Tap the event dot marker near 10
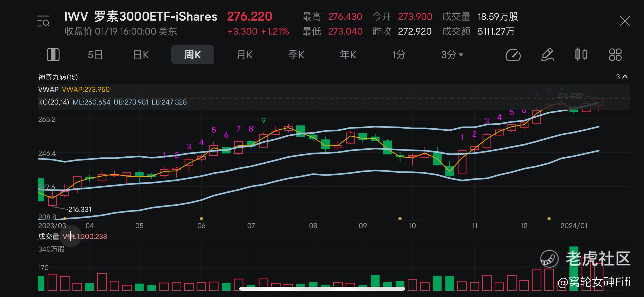Image resolution: width=644 pixels, height=297 pixels. click(400, 219)
